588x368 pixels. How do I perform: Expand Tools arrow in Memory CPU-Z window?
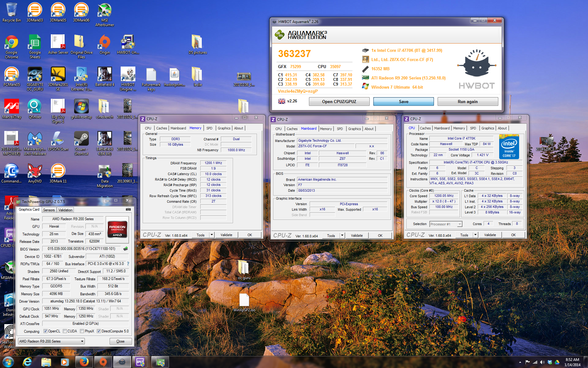pos(211,235)
